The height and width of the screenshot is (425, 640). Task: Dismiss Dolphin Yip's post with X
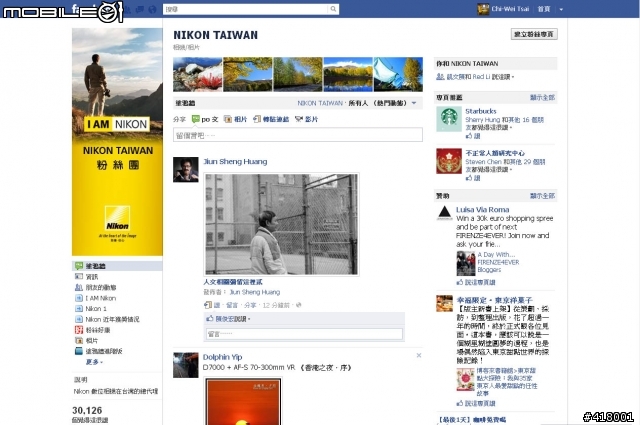click(x=419, y=356)
